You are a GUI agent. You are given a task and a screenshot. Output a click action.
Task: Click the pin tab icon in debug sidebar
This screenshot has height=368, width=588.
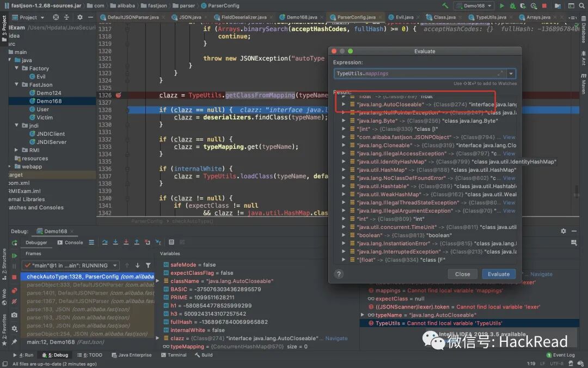[x=14, y=342]
